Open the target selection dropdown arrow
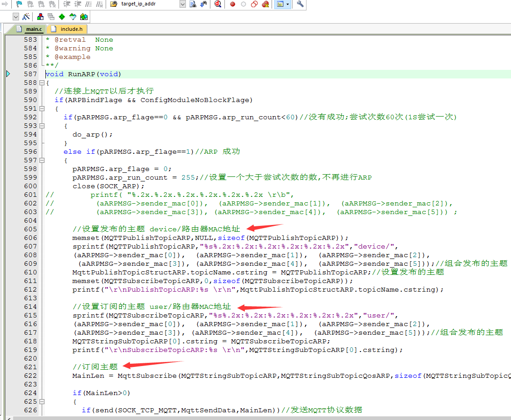This screenshot has height=420, width=511. tap(15, 17)
